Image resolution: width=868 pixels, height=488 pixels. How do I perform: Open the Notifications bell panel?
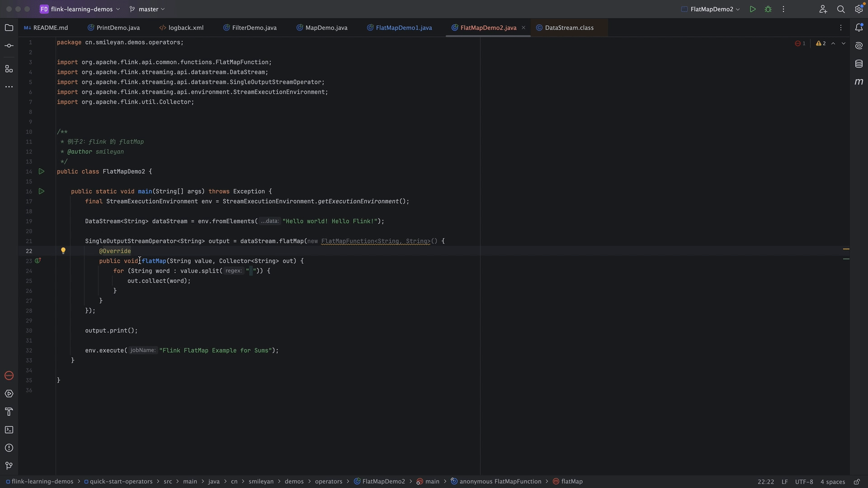859,28
